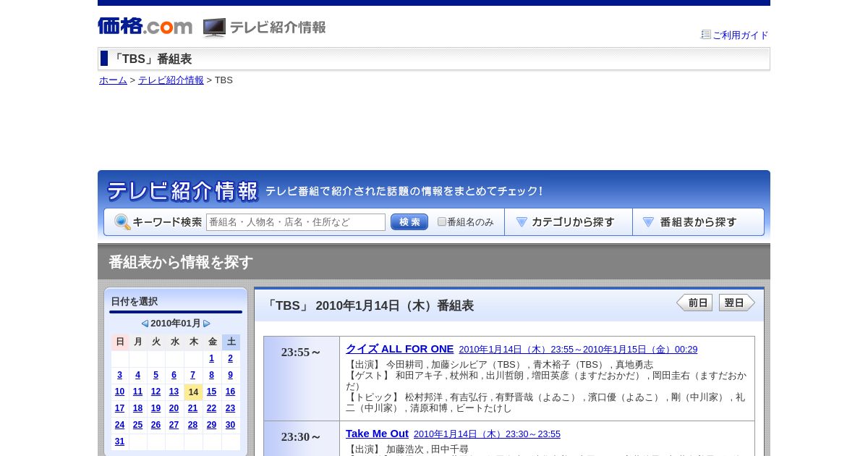Open ご利用ガイド link
This screenshot has width=868, height=456.
pos(741,35)
